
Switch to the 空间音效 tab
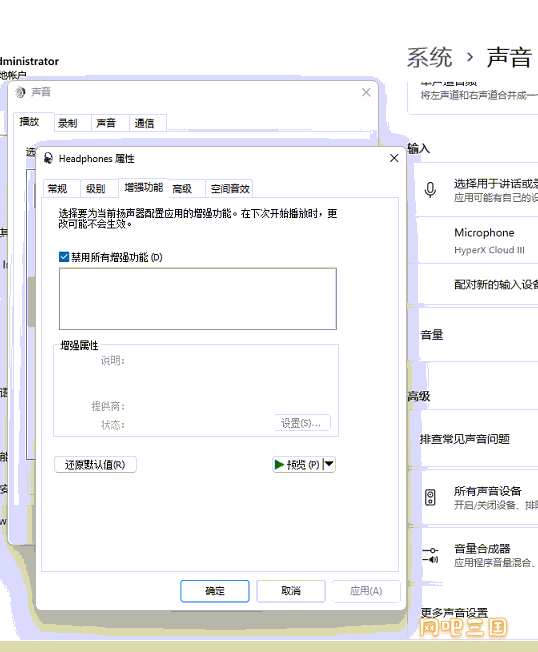click(x=230, y=189)
